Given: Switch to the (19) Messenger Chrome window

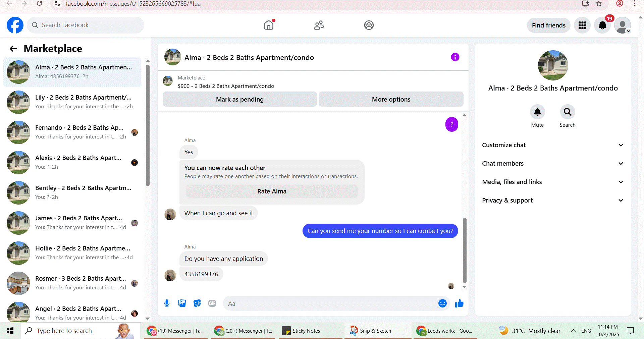Looking at the screenshot, I should pos(175,331).
